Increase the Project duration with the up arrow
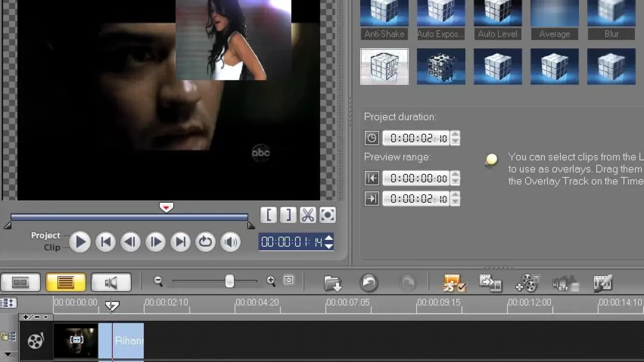 [x=455, y=135]
